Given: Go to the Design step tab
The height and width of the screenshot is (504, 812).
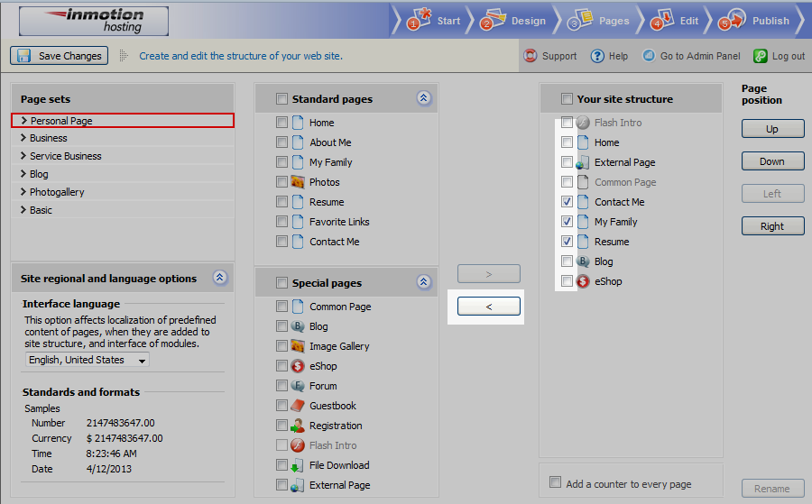Looking at the screenshot, I should tap(515, 20).
